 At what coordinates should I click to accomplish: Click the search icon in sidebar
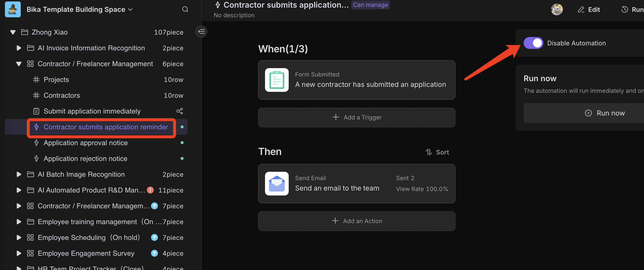click(x=185, y=9)
